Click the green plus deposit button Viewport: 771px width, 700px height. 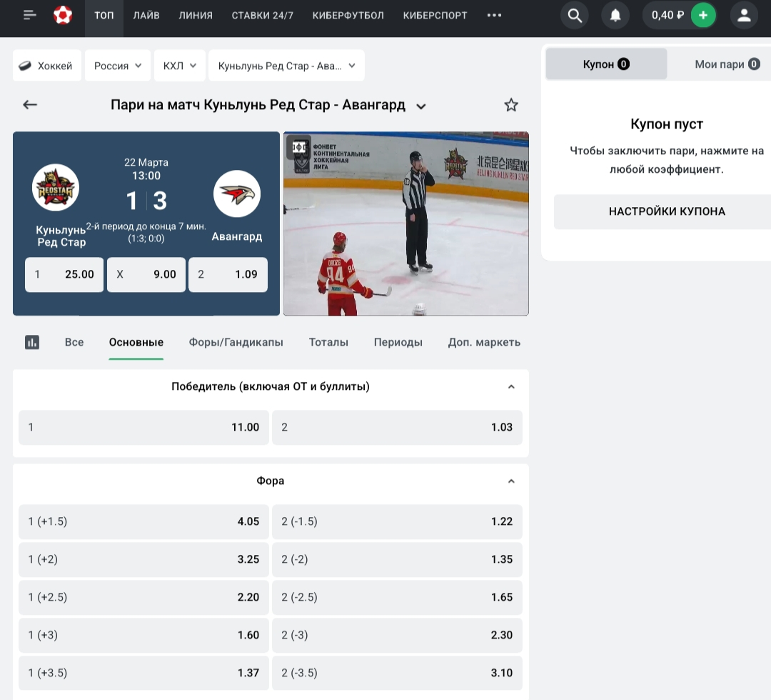pos(703,15)
